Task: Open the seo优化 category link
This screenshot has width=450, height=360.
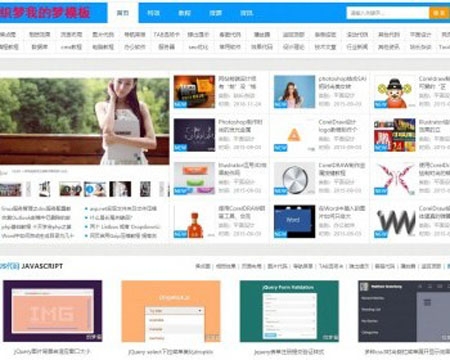Action: pos(198,47)
